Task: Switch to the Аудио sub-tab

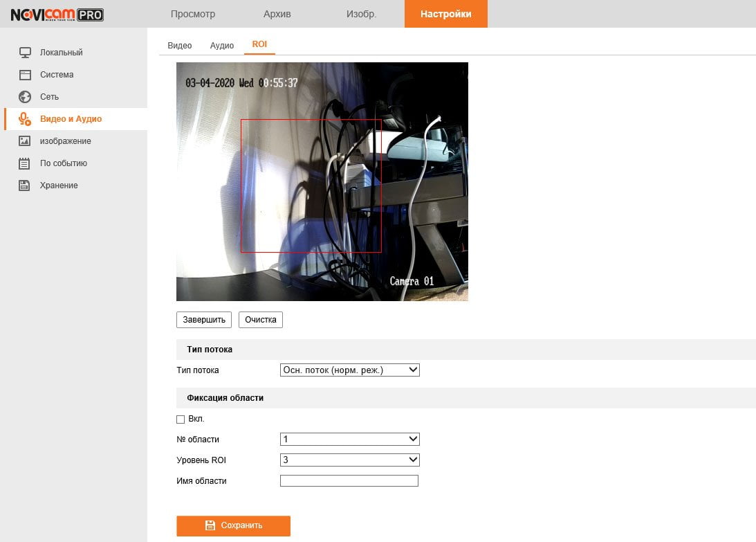Action: pos(222,46)
